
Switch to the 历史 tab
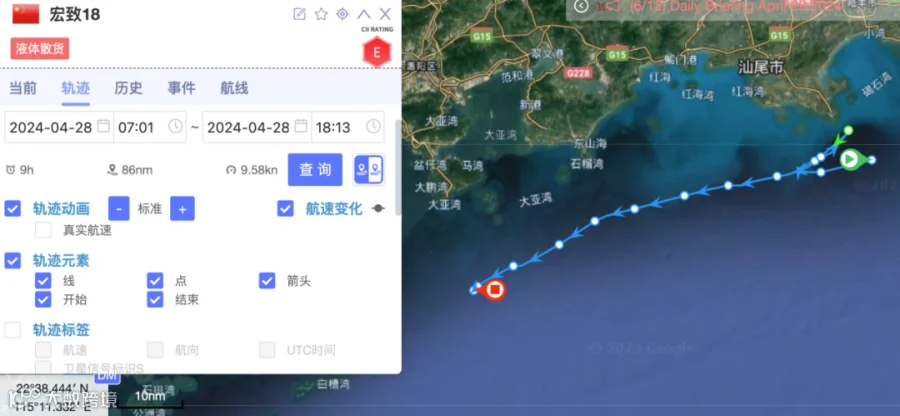coord(129,88)
